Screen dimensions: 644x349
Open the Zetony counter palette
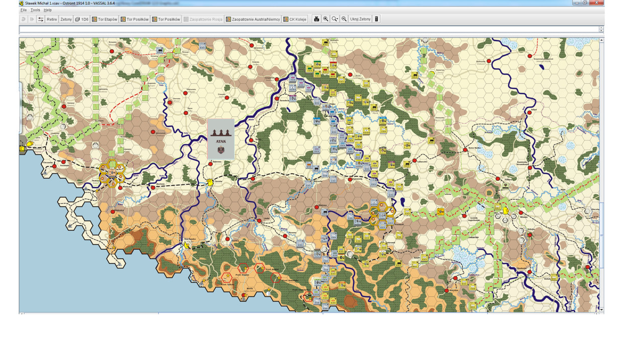coord(66,19)
